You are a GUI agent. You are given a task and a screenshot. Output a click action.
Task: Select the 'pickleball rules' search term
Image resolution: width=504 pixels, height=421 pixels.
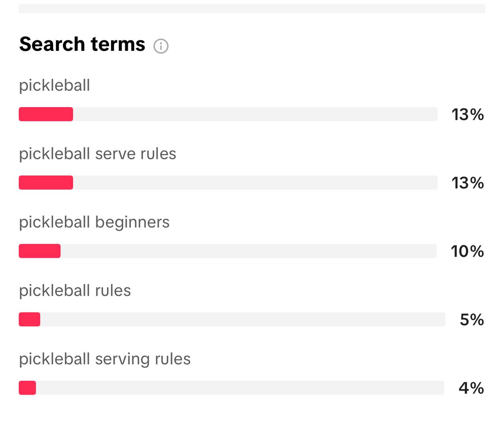[x=75, y=291]
